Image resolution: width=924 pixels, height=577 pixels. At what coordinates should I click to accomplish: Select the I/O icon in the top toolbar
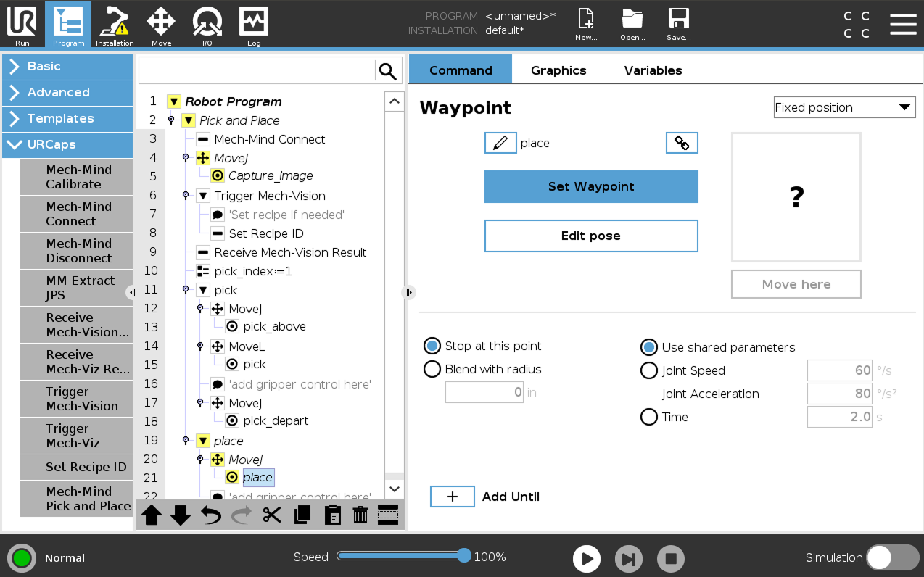click(x=207, y=25)
